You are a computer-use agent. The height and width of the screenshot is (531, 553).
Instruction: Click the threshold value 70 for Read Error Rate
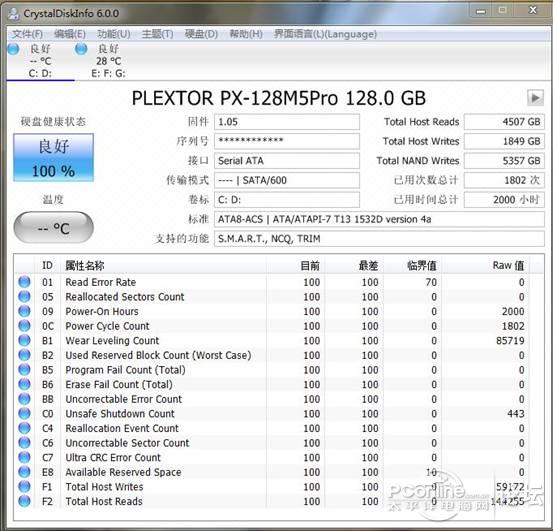(x=431, y=282)
